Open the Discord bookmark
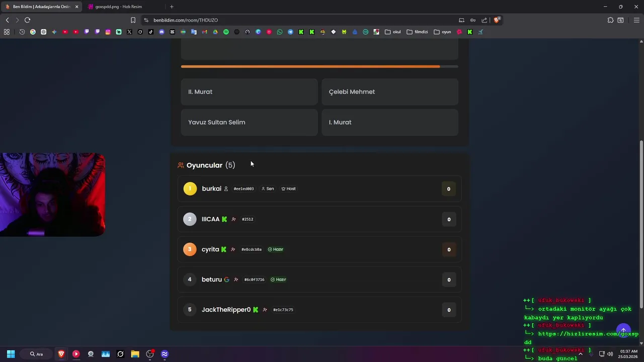 [x=162, y=32]
